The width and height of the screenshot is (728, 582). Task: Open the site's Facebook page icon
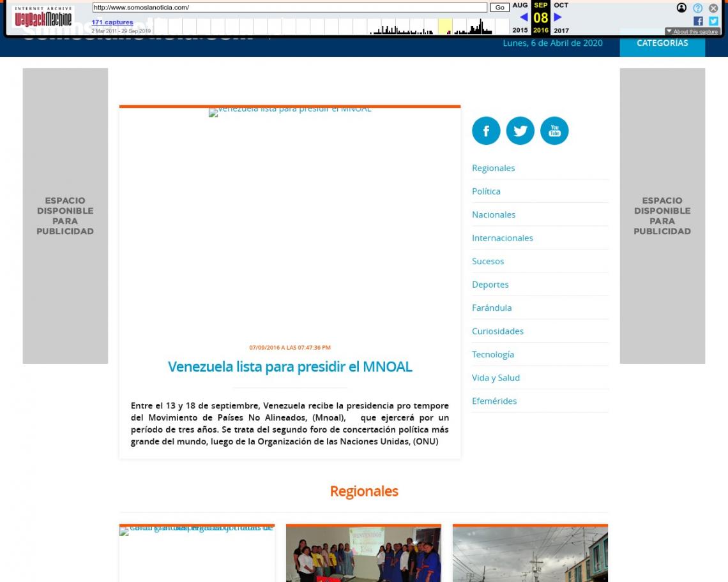(x=485, y=130)
